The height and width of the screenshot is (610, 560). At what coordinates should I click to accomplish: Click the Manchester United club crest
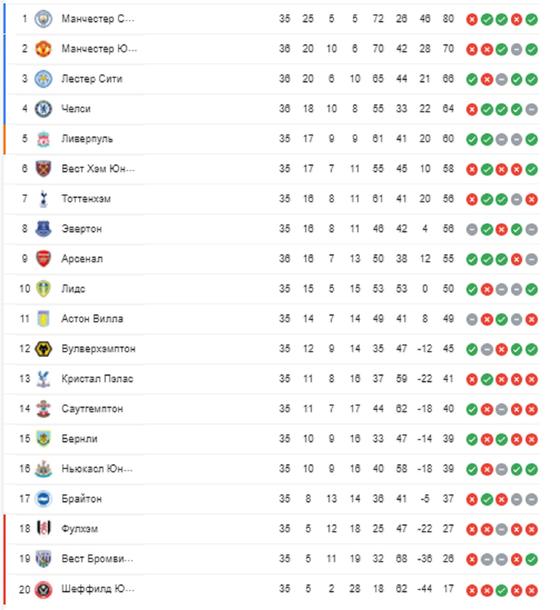tap(43, 49)
